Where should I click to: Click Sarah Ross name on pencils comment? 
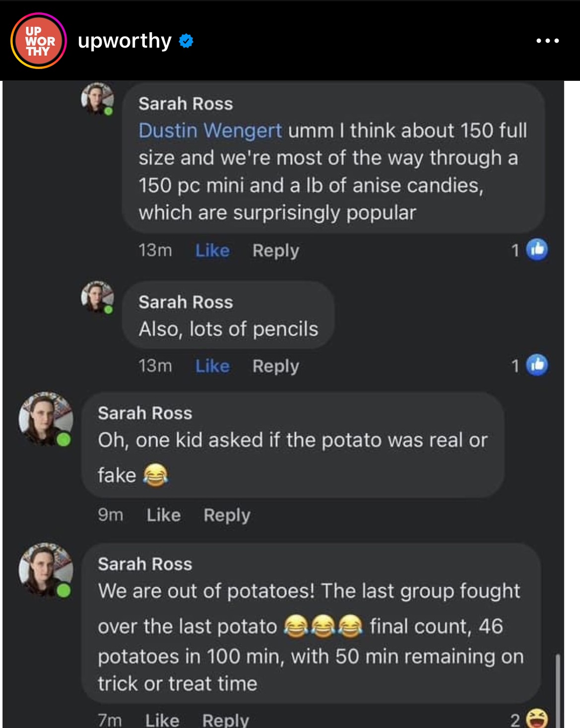click(186, 302)
